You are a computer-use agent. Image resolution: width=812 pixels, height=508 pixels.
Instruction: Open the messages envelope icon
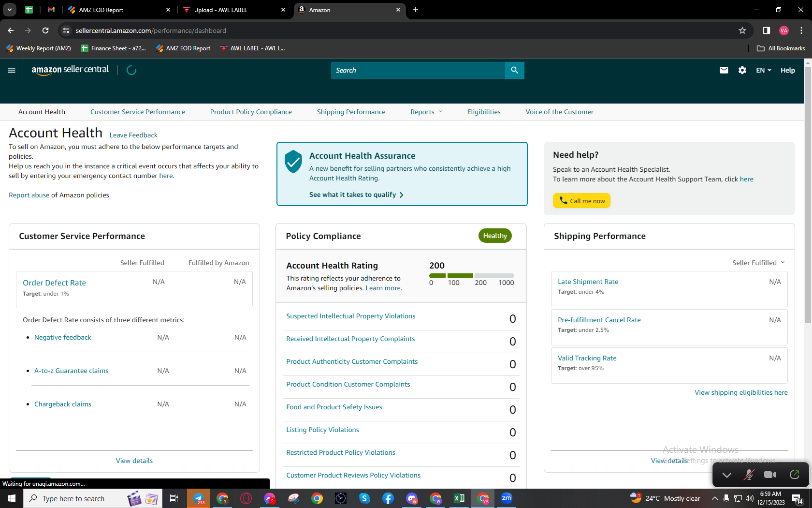click(724, 70)
